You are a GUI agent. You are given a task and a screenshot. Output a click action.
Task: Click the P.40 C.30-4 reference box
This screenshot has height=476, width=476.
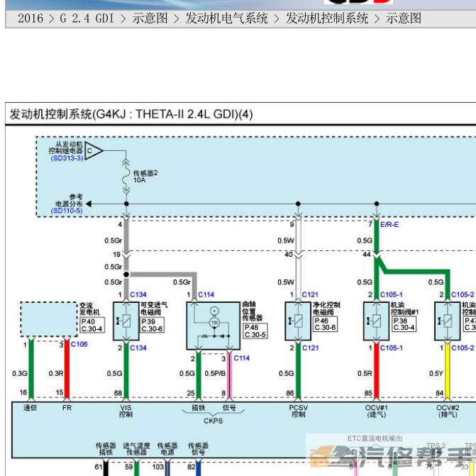[x=92, y=325]
